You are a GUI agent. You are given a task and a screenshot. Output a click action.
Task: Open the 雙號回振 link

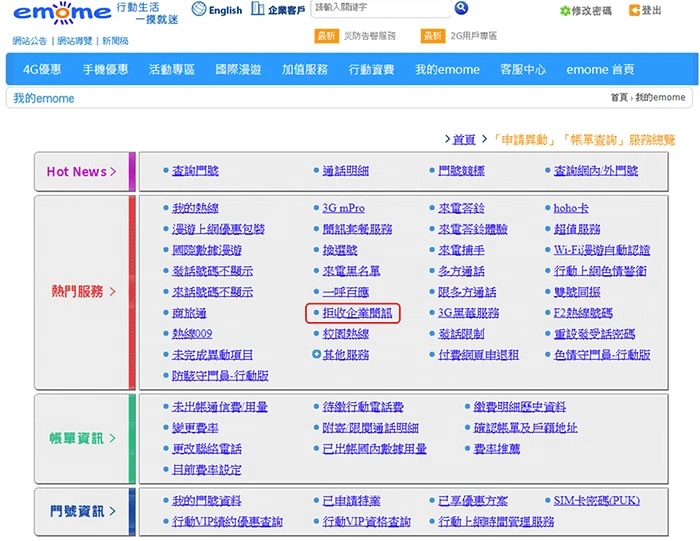tap(577, 292)
